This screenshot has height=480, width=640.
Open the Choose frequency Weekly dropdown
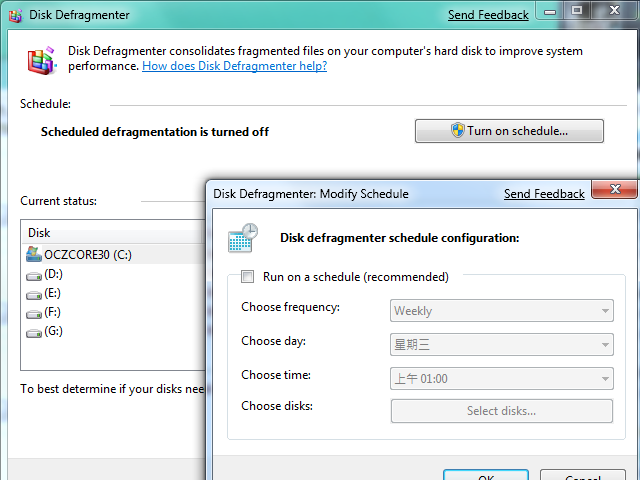pos(502,311)
